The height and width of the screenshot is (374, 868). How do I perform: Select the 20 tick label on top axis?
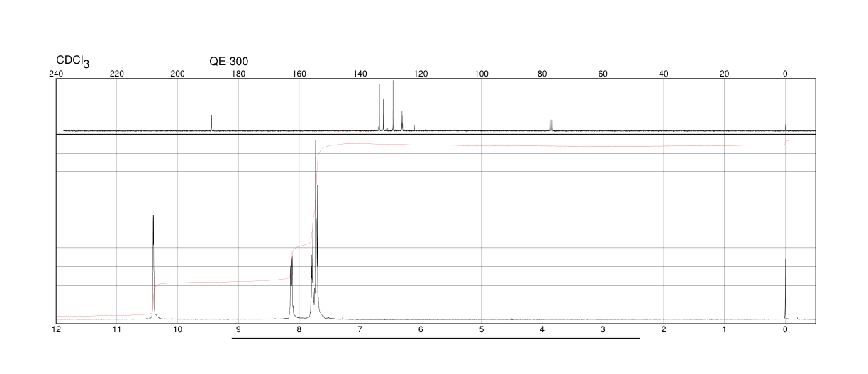tap(724, 74)
